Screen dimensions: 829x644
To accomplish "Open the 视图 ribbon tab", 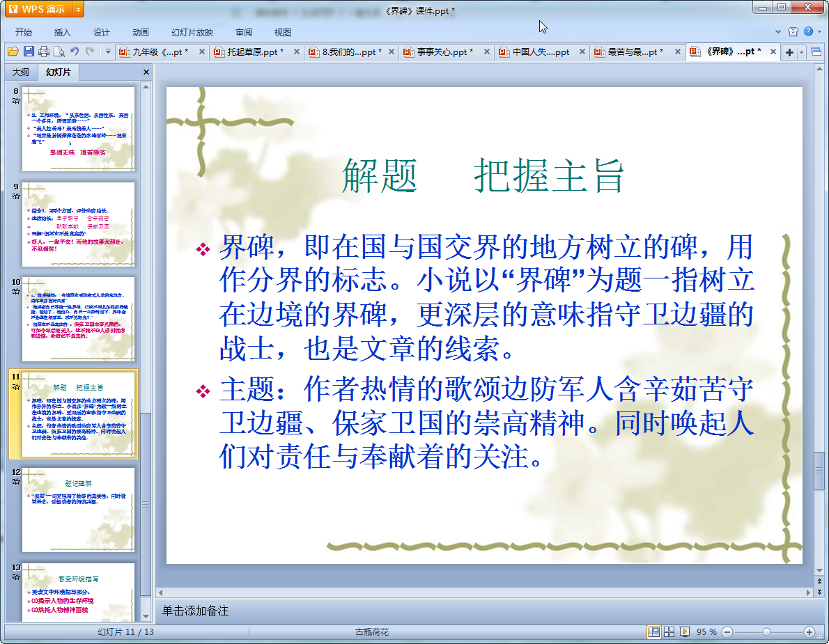I will (283, 32).
